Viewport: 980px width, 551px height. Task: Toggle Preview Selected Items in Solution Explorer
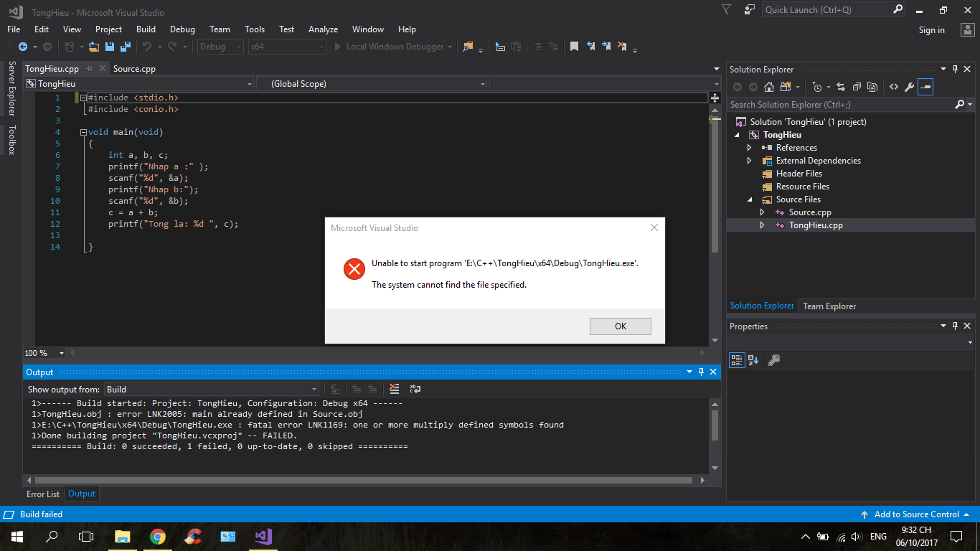coord(925,87)
